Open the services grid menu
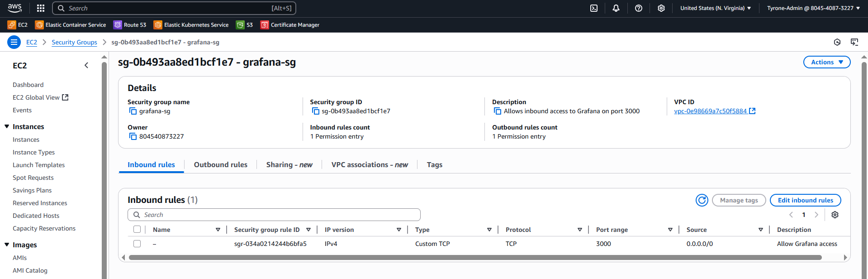The image size is (868, 279). (x=41, y=8)
